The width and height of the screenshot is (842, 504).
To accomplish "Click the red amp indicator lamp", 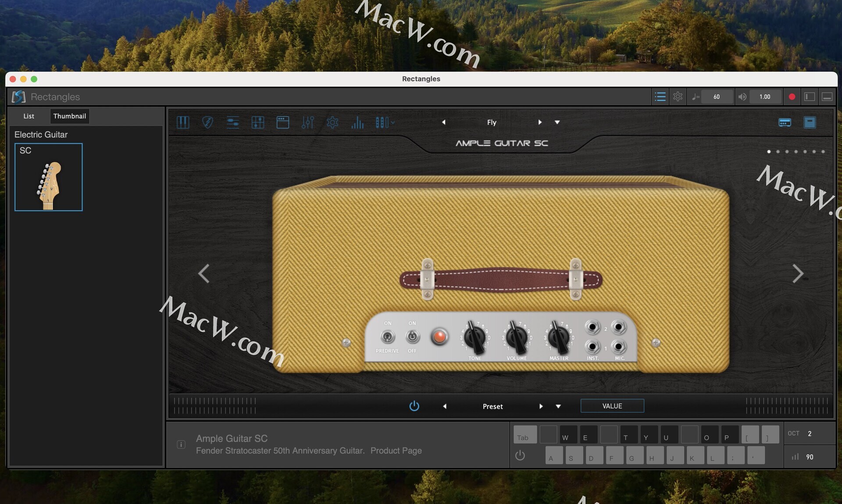I will pos(439,337).
